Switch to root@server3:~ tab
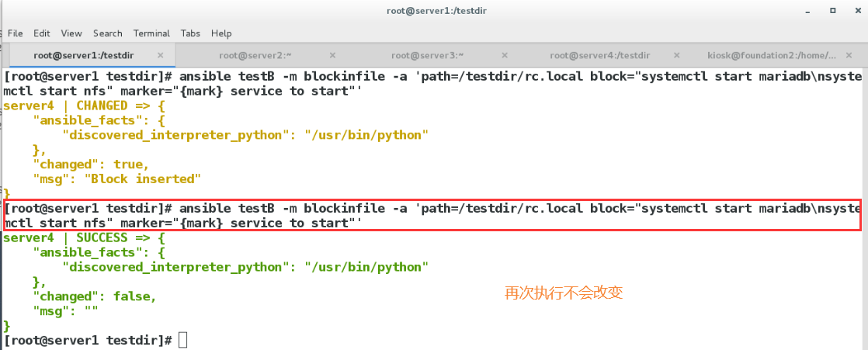 pos(427,55)
